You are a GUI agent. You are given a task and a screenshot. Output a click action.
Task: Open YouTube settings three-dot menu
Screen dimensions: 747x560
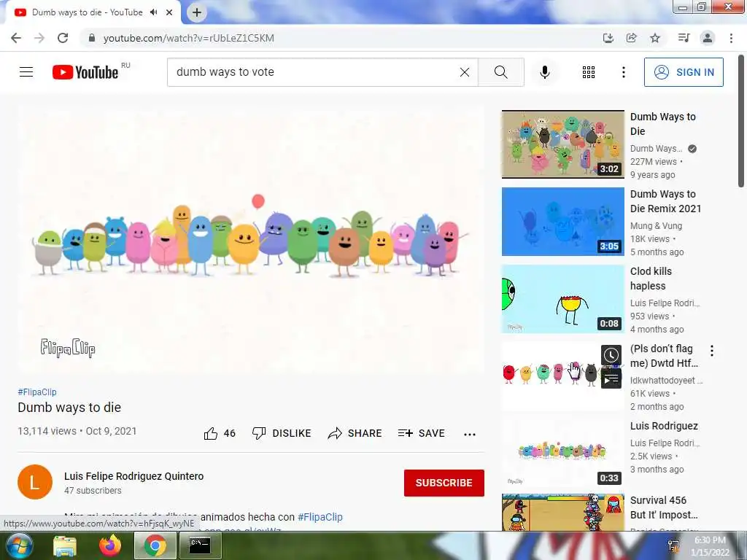click(x=624, y=72)
